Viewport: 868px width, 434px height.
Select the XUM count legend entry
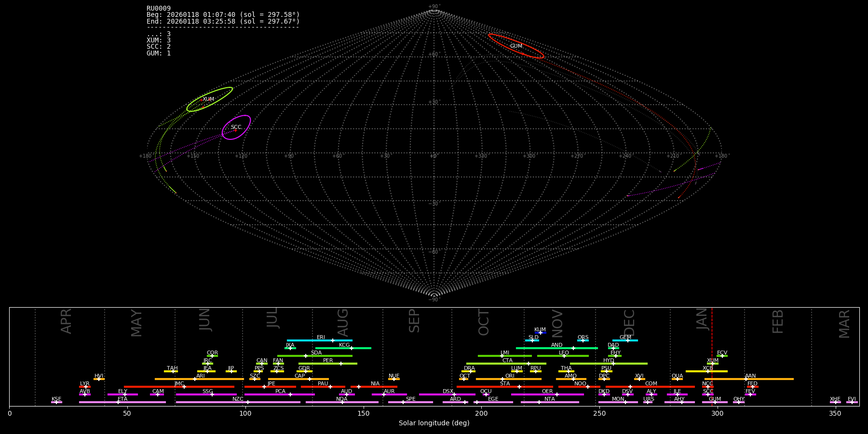(159, 40)
